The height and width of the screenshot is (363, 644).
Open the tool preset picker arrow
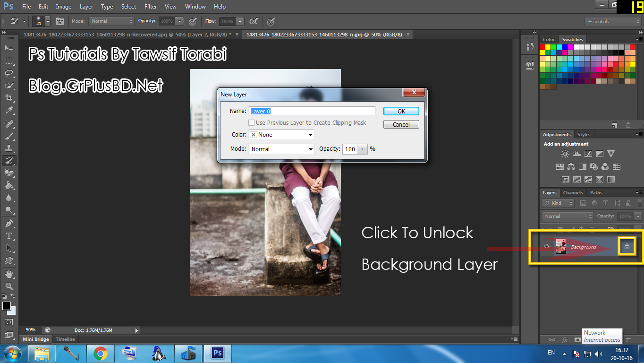(24, 21)
